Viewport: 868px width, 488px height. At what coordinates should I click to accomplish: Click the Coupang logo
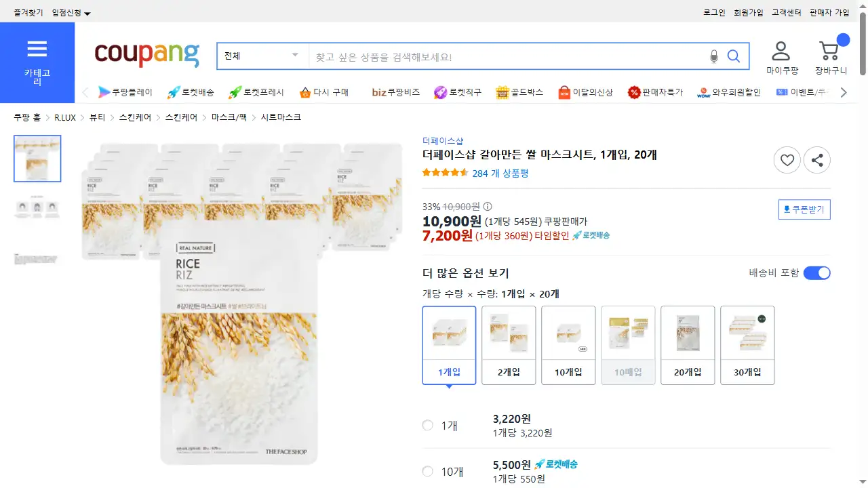[147, 55]
